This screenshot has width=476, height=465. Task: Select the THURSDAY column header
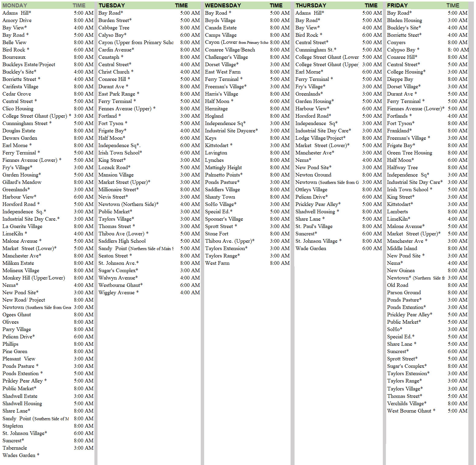311,5
